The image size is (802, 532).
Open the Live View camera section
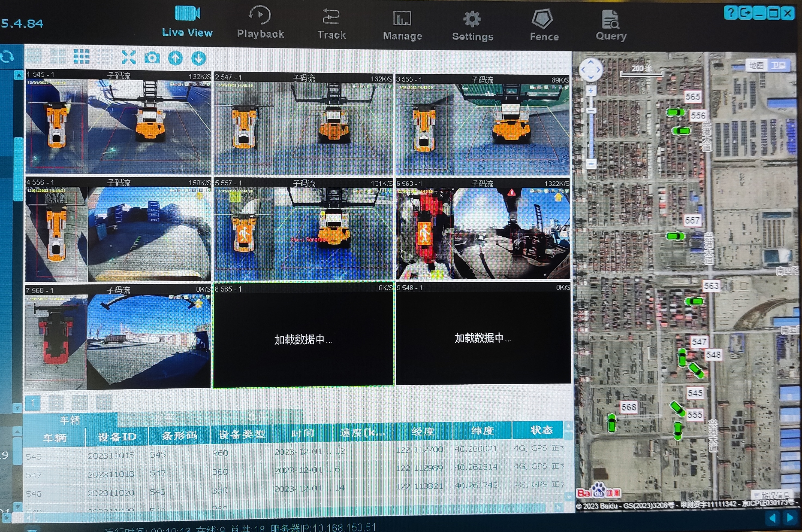click(187, 21)
